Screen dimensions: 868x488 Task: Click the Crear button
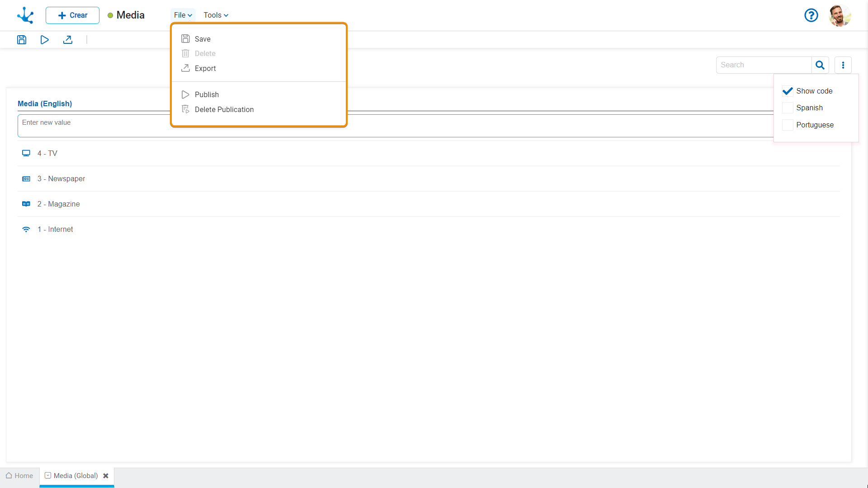click(72, 15)
